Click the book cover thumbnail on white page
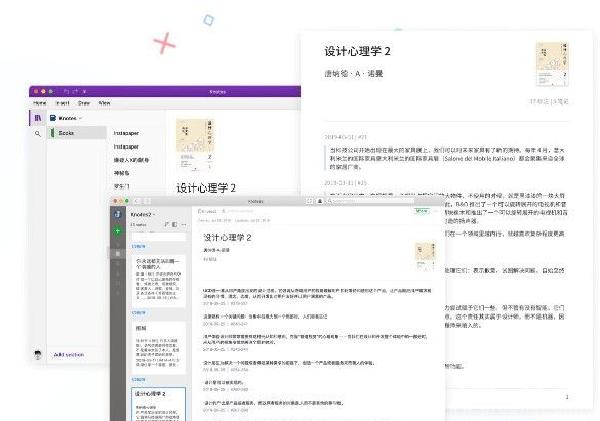This screenshot has height=421, width=600. pyautogui.click(x=551, y=64)
